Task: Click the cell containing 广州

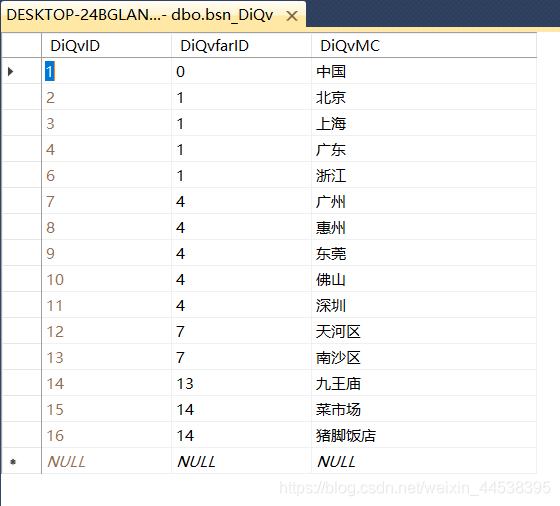Action: 424,202
